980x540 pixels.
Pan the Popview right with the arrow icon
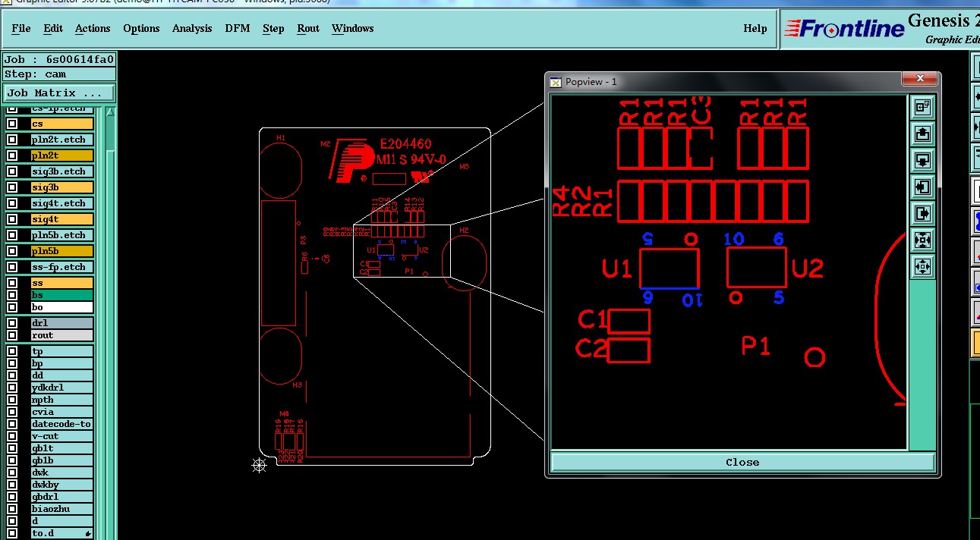coord(923,213)
